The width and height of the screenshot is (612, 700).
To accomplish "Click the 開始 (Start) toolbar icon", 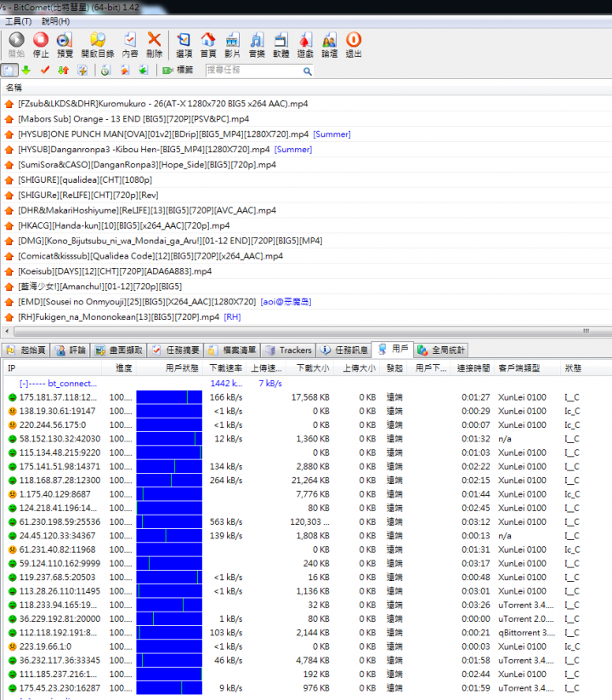I will point(16,44).
